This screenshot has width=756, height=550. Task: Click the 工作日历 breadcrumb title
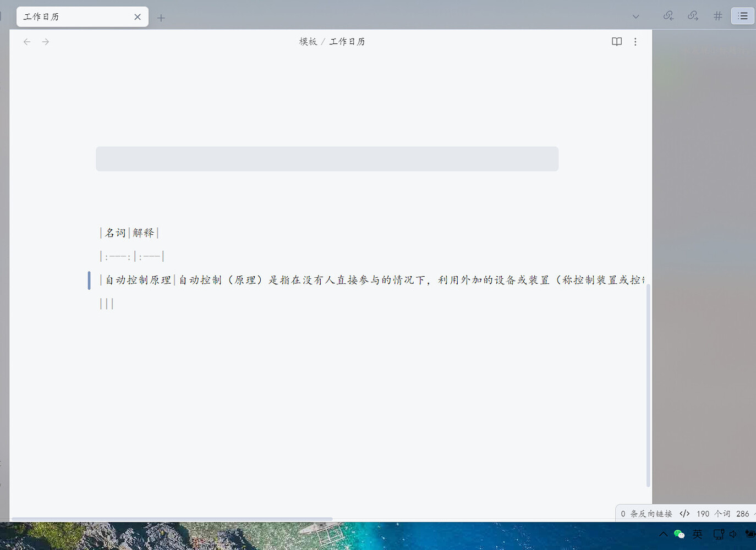347,42
